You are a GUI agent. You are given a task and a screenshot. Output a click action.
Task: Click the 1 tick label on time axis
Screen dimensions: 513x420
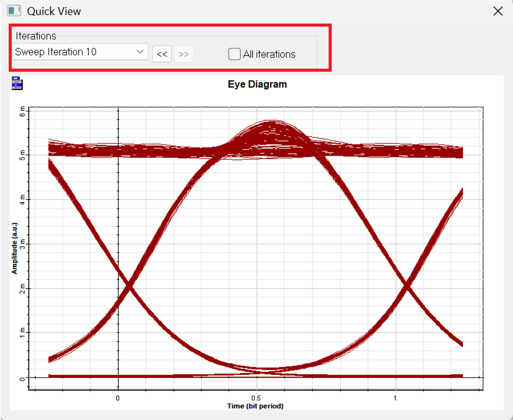click(395, 398)
